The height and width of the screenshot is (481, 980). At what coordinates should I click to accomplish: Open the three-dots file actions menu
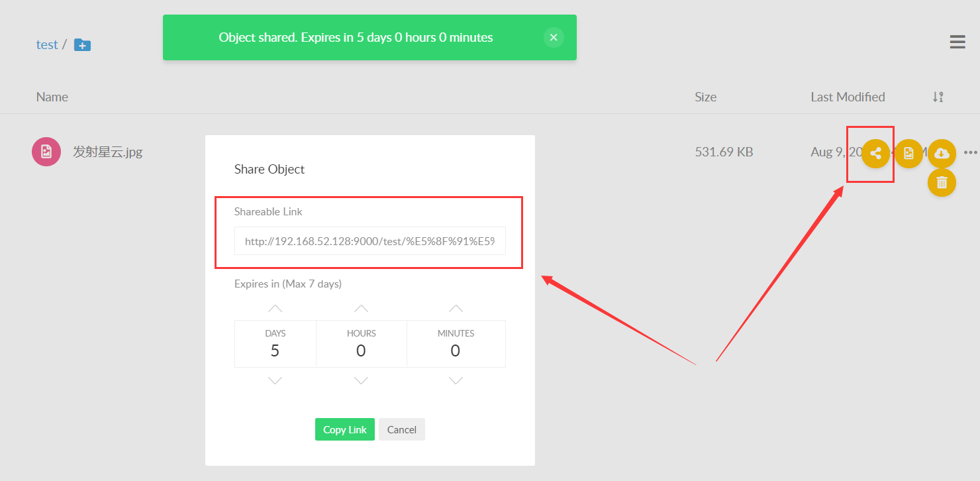click(971, 152)
